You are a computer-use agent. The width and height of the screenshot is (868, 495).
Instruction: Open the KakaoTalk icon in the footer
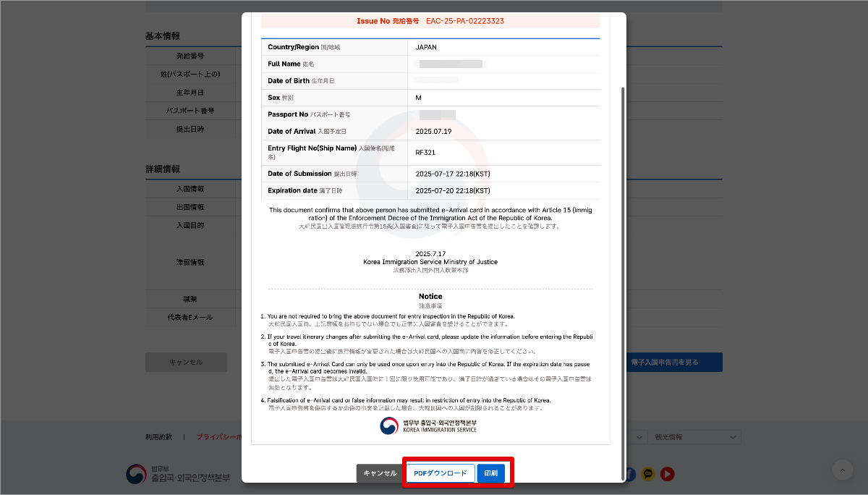(649, 474)
